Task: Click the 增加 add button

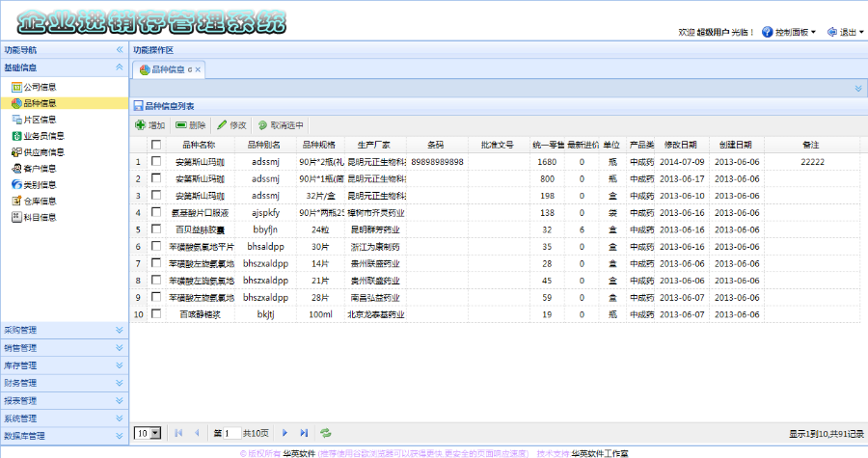Action: [150, 125]
